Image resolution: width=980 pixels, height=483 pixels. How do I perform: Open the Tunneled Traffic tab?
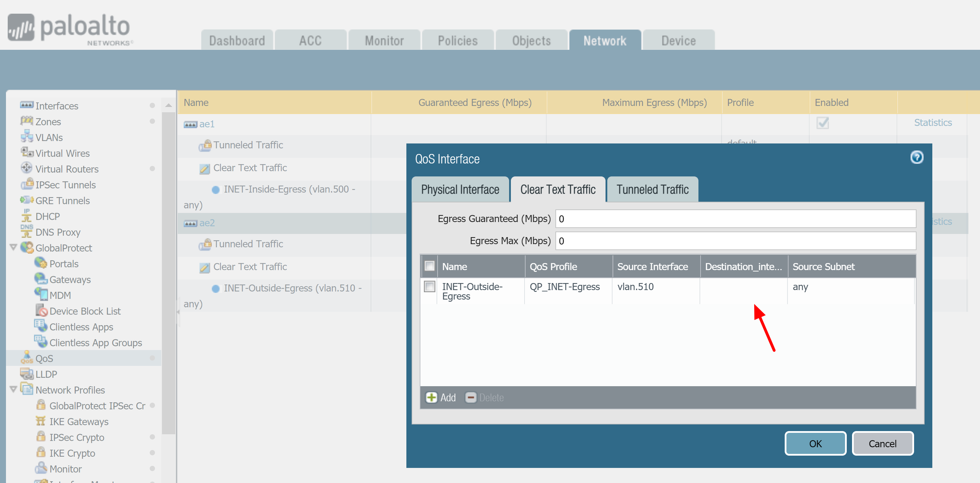tap(652, 189)
